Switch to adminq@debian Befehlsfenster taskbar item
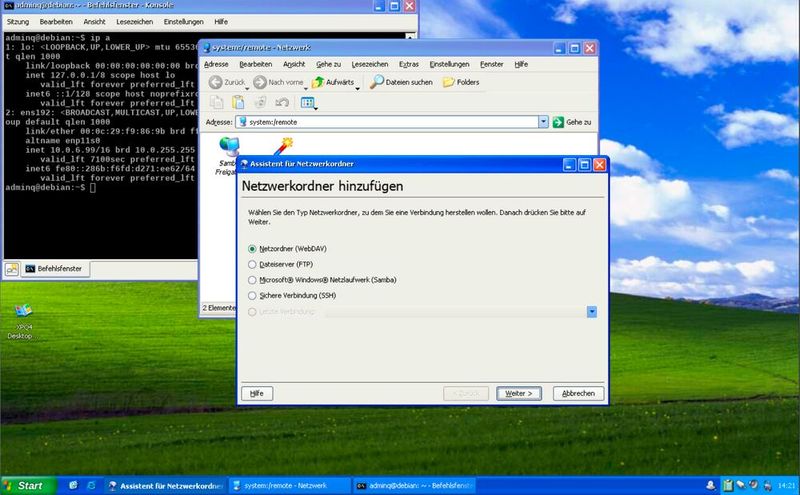This screenshot has width=800, height=495. click(414, 486)
